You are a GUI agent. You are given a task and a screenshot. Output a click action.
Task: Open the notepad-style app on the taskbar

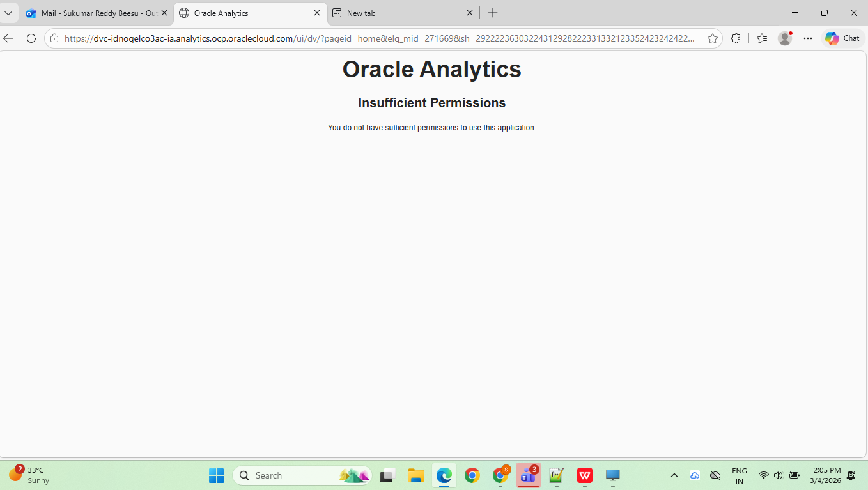(557, 475)
